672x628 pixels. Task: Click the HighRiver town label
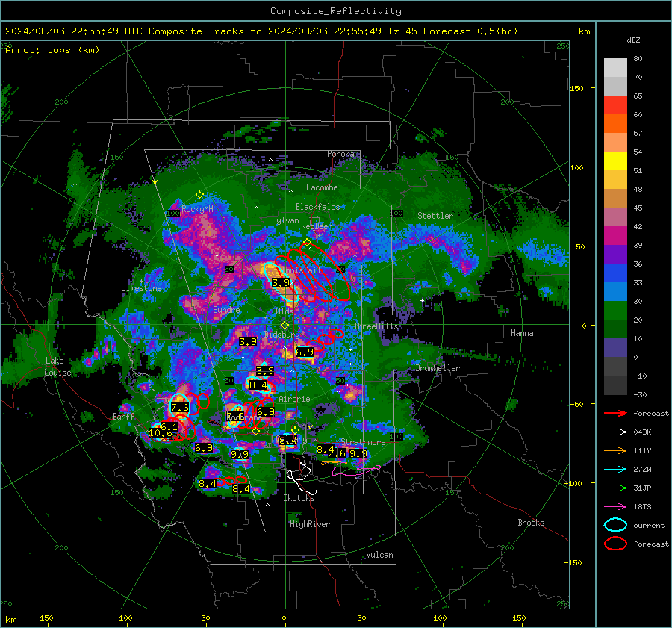point(310,524)
